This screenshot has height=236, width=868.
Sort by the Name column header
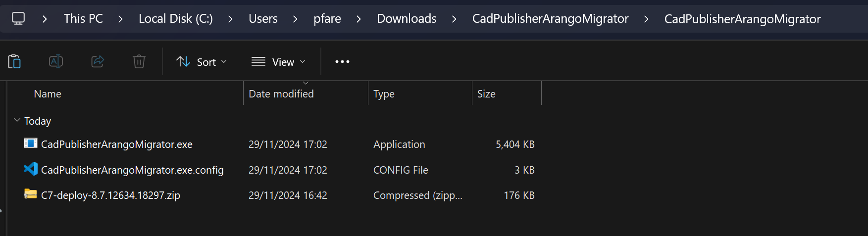[48, 94]
